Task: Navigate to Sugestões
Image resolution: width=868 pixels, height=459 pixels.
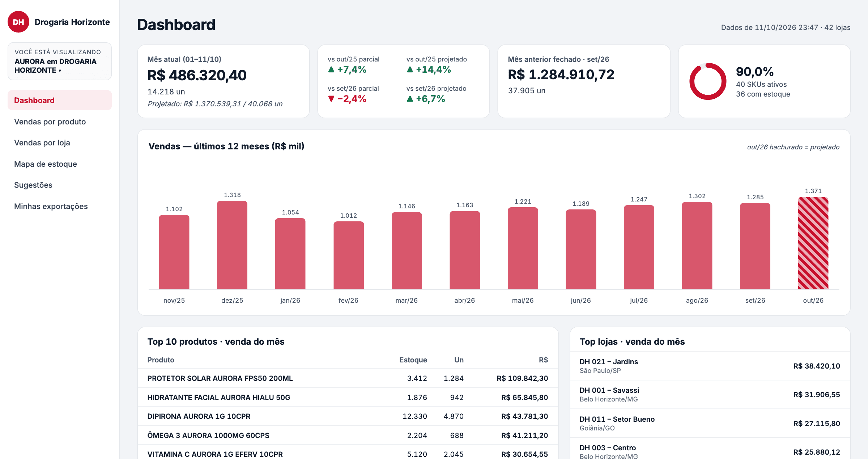Action: tap(60, 185)
